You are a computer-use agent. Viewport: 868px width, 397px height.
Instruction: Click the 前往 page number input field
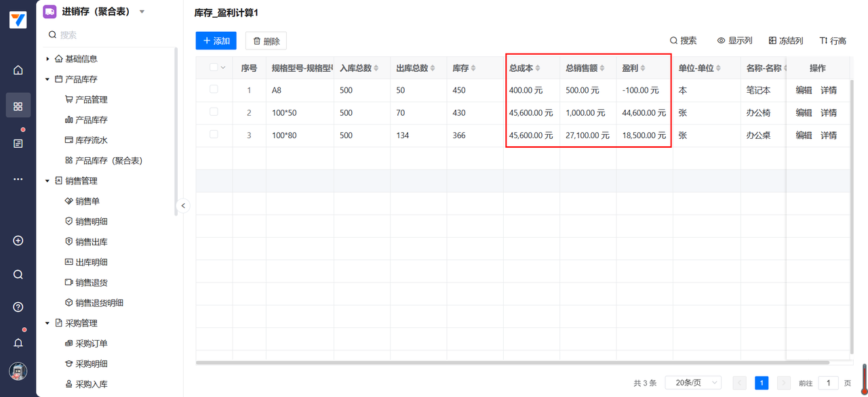(828, 383)
